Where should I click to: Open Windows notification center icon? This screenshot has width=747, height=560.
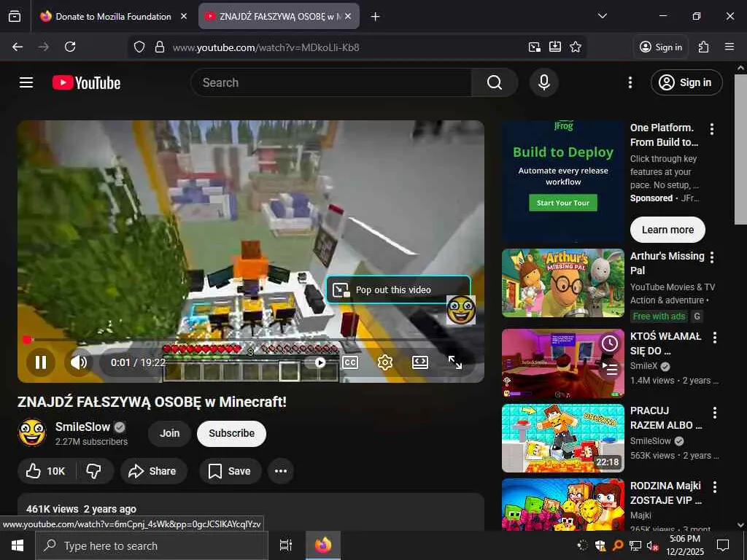click(x=723, y=545)
